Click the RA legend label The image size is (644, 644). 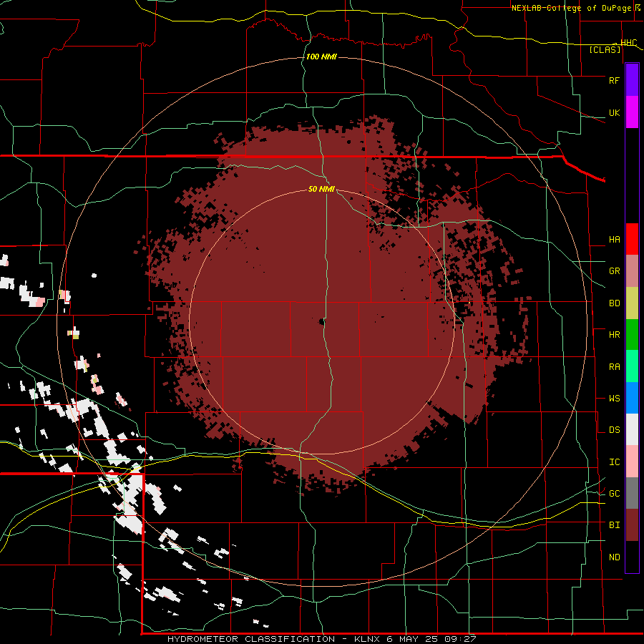(614, 366)
